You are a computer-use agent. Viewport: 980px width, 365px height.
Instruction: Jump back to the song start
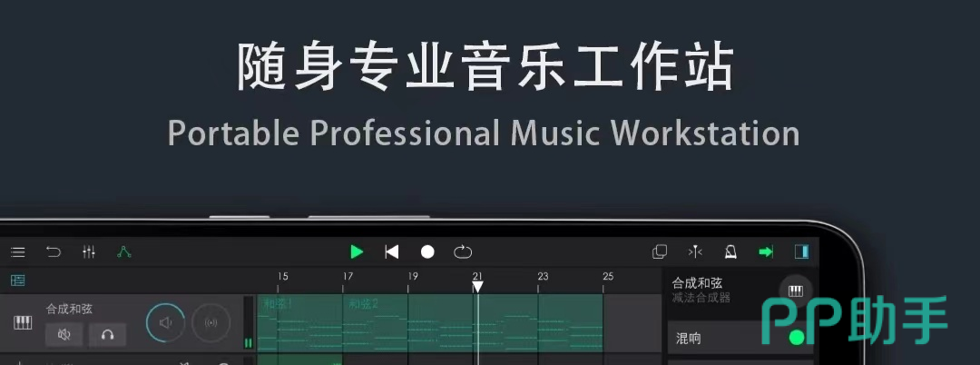tap(392, 252)
